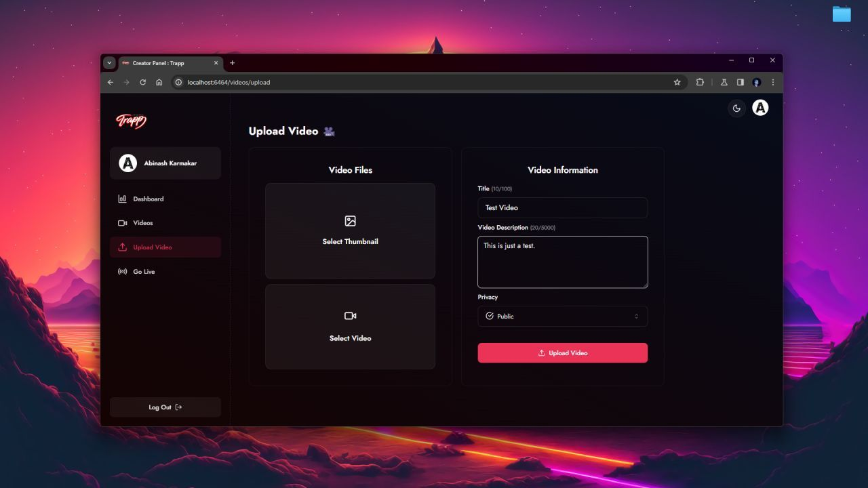The image size is (868, 488).
Task: Open browser Extensions puzzle icon
Action: coord(700,82)
